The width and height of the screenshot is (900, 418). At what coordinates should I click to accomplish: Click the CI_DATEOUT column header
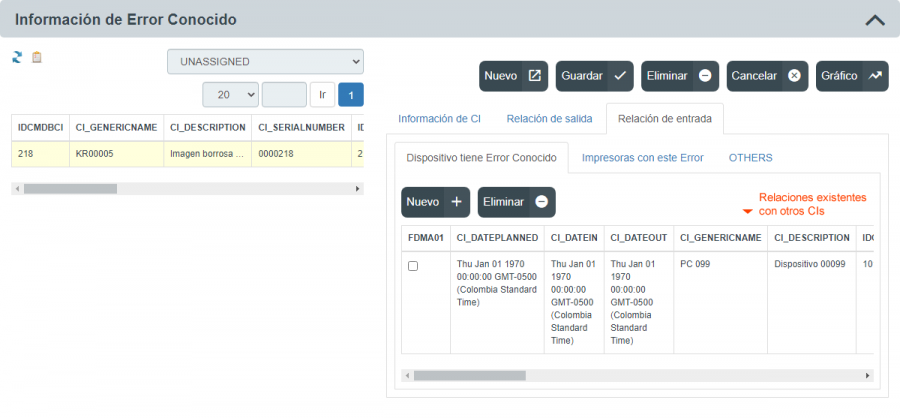pyautogui.click(x=639, y=238)
